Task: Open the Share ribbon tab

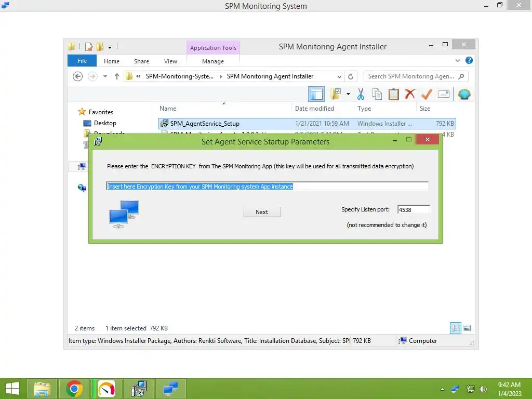Action: point(141,61)
